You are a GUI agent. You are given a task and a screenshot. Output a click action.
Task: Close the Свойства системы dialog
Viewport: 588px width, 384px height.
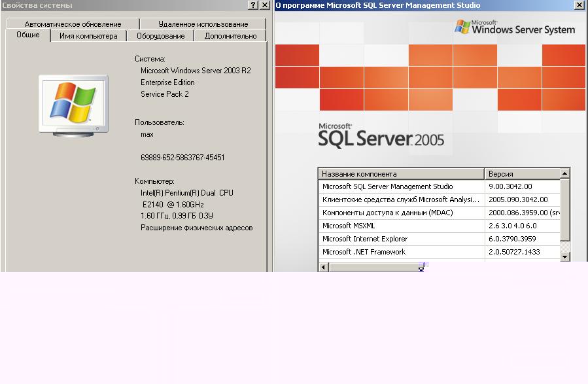(264, 5)
